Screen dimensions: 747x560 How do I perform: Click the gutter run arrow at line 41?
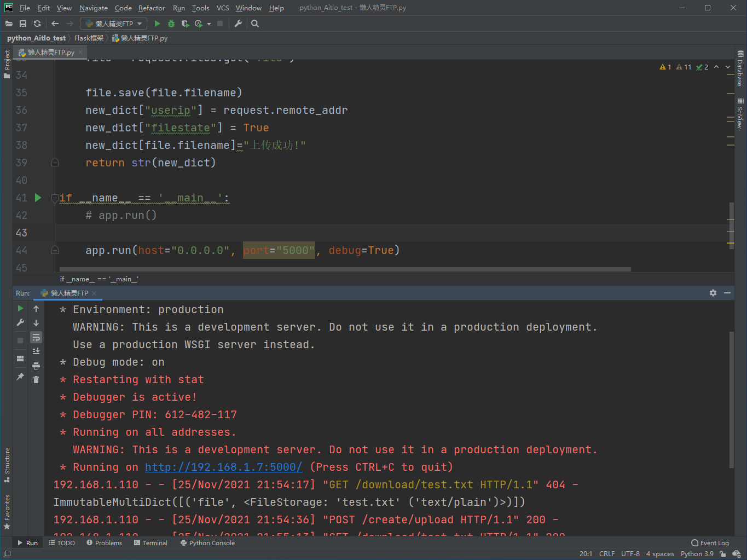(x=38, y=198)
